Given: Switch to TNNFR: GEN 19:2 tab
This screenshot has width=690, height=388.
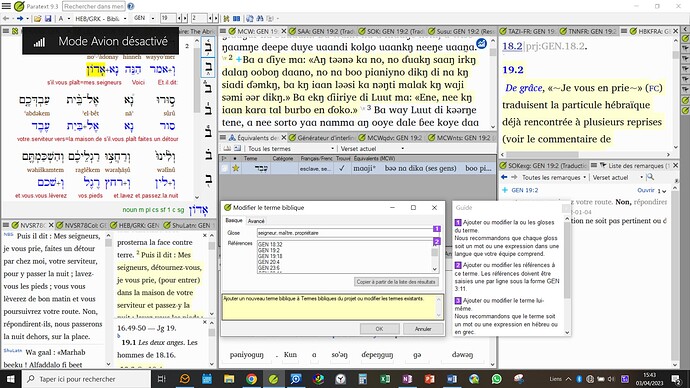Looking at the screenshot, I should point(588,31).
